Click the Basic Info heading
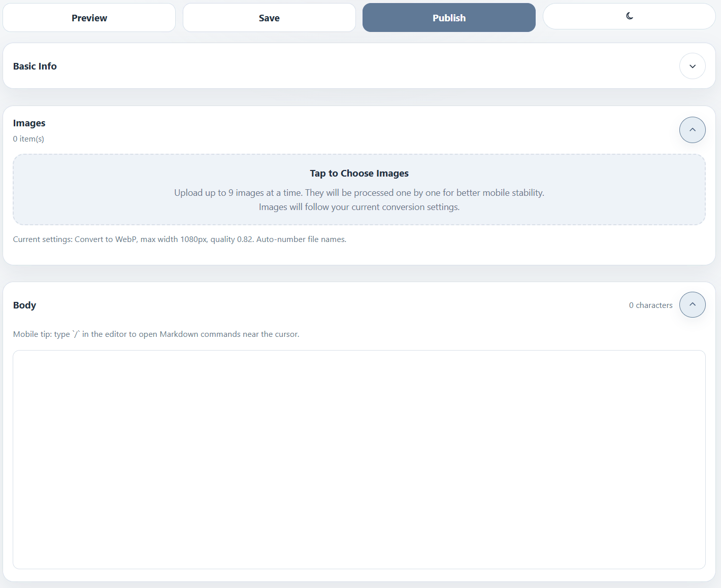 click(35, 66)
